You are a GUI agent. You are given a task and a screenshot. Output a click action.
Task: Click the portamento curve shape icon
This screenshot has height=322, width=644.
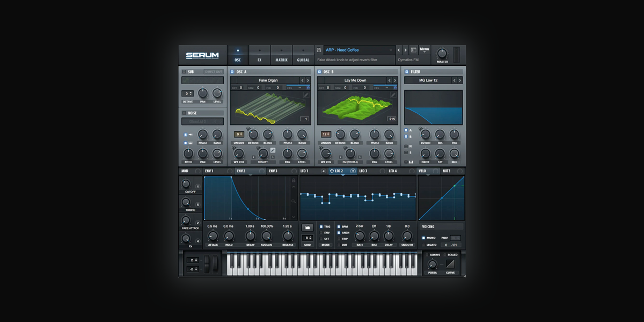450,264
